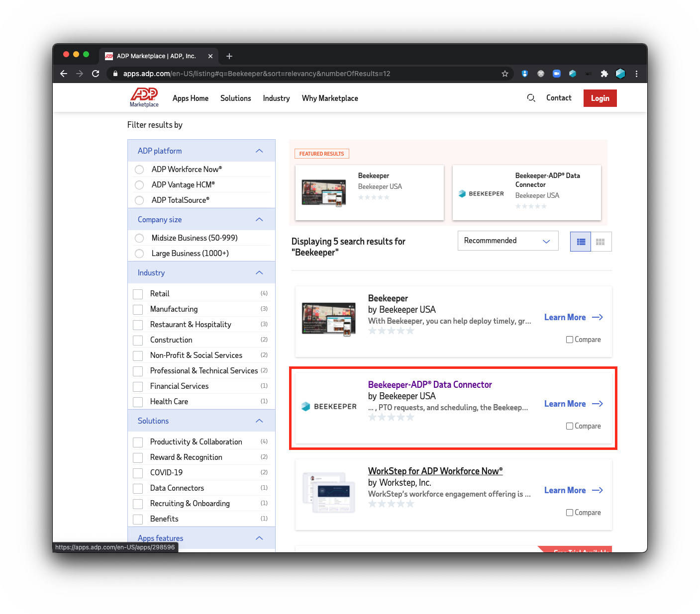
Task: Click the blue shield extension icon
Action: [524, 74]
